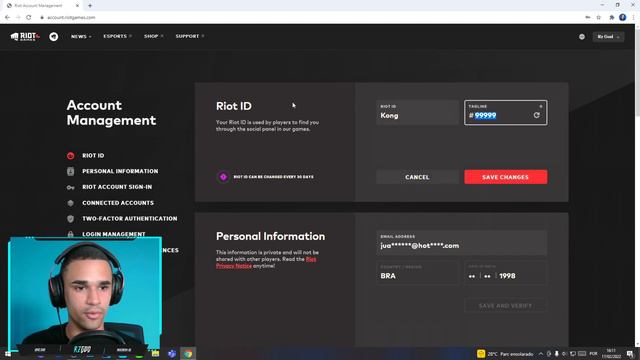640x360 pixels.
Task: Open the Chrome profile avatar
Action: 622,17
